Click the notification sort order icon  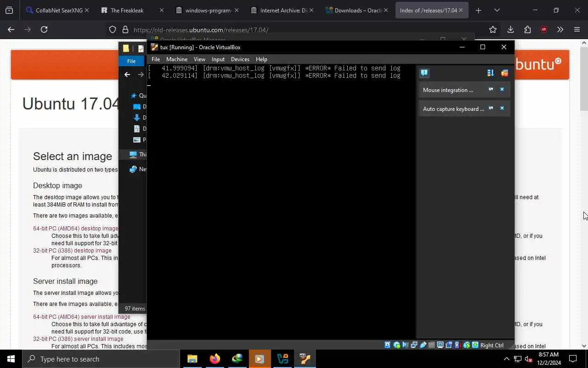491,73
